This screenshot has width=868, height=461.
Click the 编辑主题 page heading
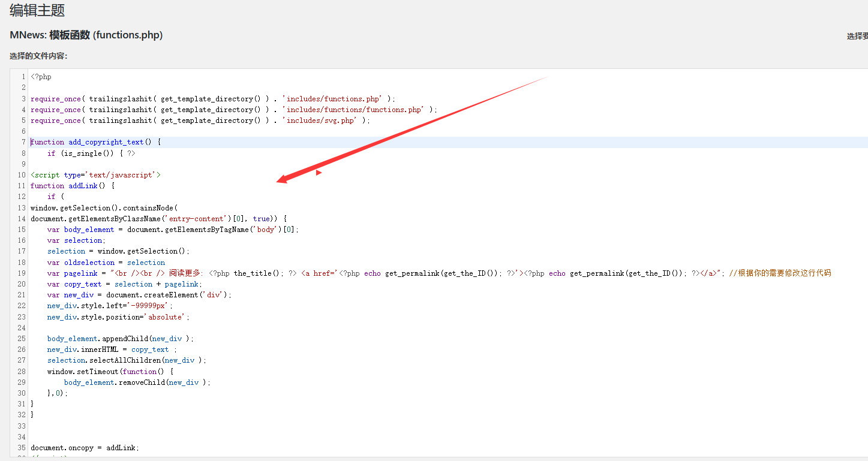coord(37,11)
